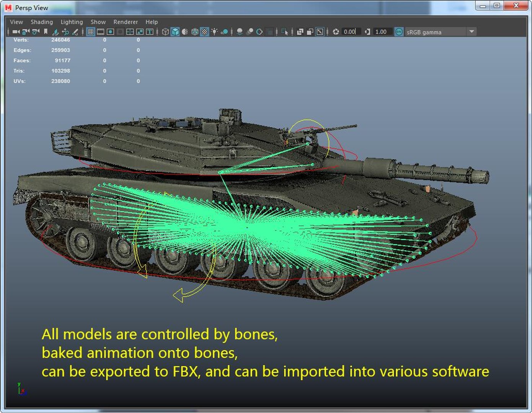Toggle the Textured display icon

click(x=205, y=32)
